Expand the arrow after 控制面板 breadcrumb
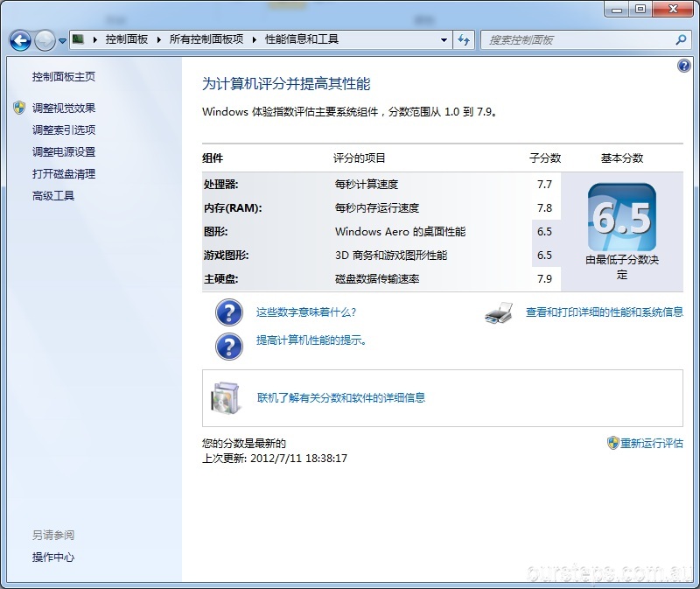Viewport: 700px width, 589px height. click(159, 39)
